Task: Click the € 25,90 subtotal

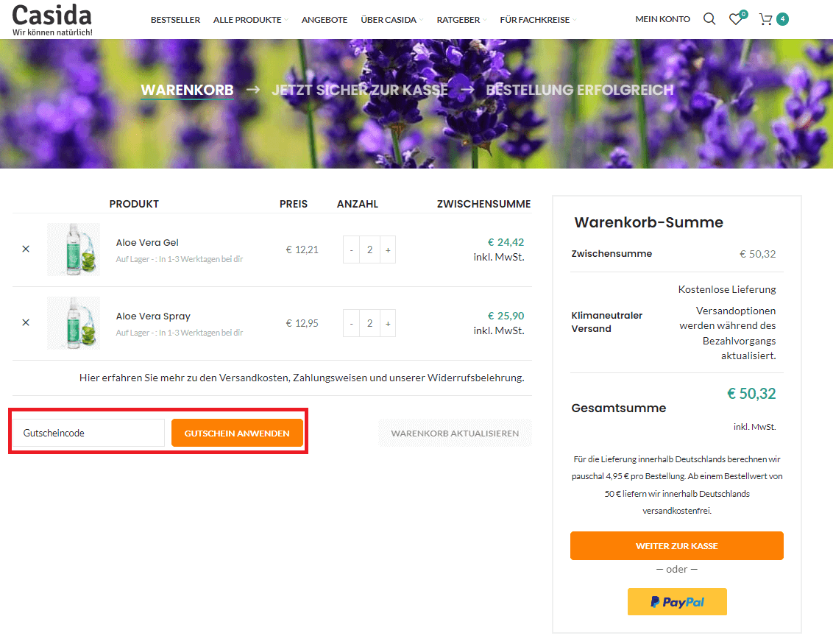Action: point(506,316)
